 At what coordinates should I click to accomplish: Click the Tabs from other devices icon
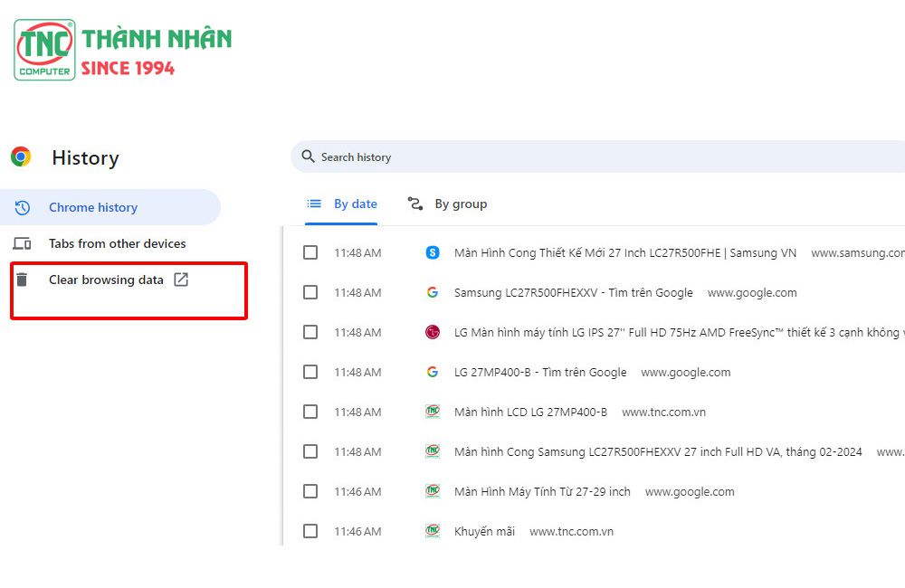coord(23,243)
